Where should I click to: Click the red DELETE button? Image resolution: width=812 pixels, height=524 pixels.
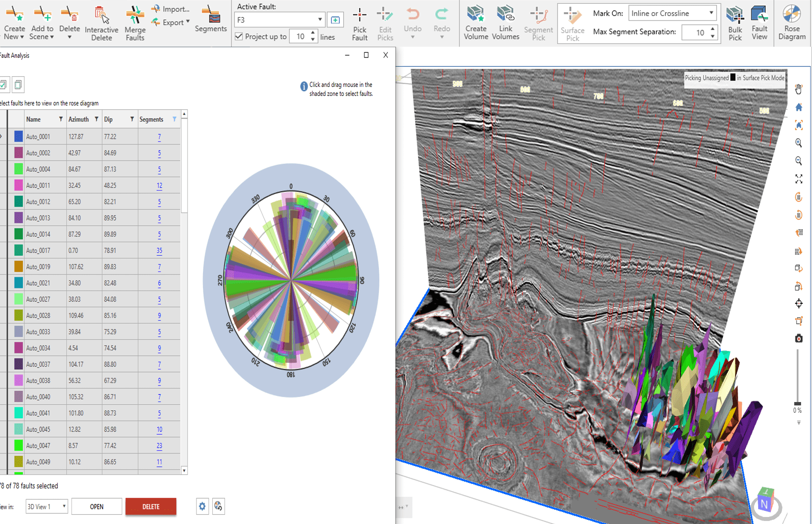tap(151, 506)
